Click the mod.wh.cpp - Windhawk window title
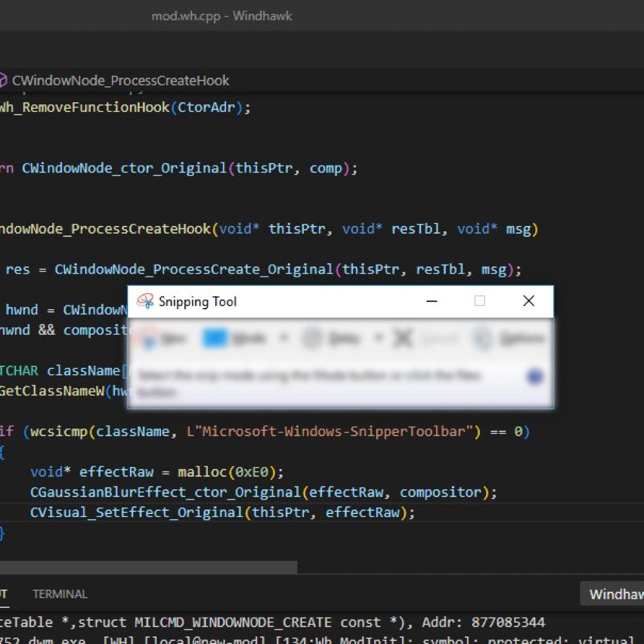The image size is (644, 644). (222, 16)
